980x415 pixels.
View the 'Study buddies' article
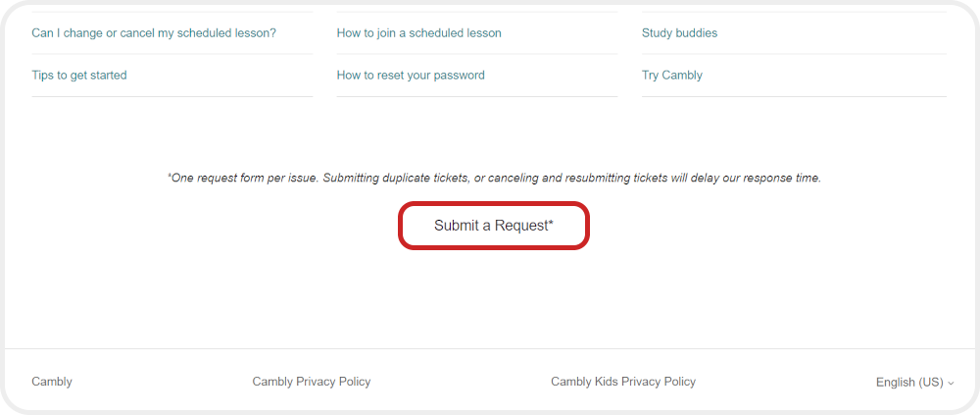pos(679,33)
